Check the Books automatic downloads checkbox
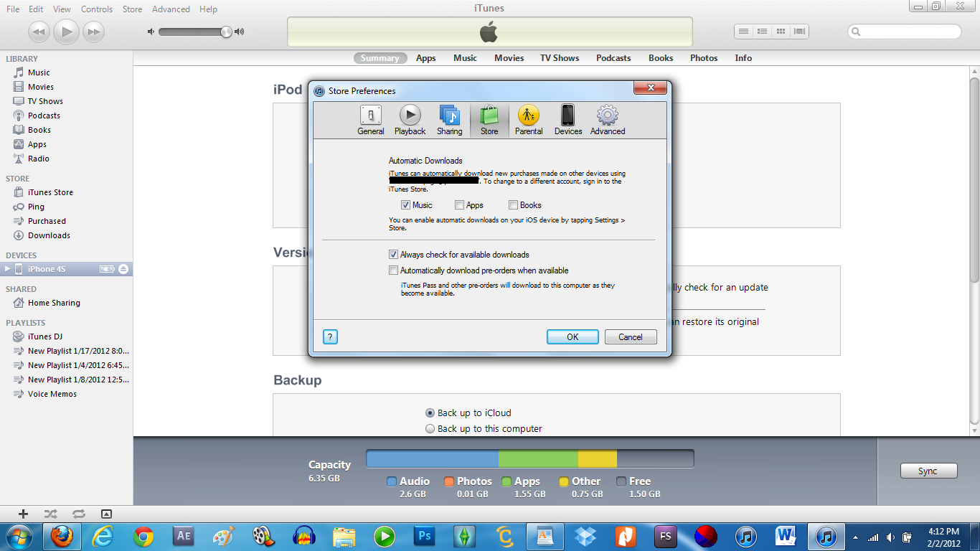Image resolution: width=980 pixels, height=551 pixels. (513, 205)
